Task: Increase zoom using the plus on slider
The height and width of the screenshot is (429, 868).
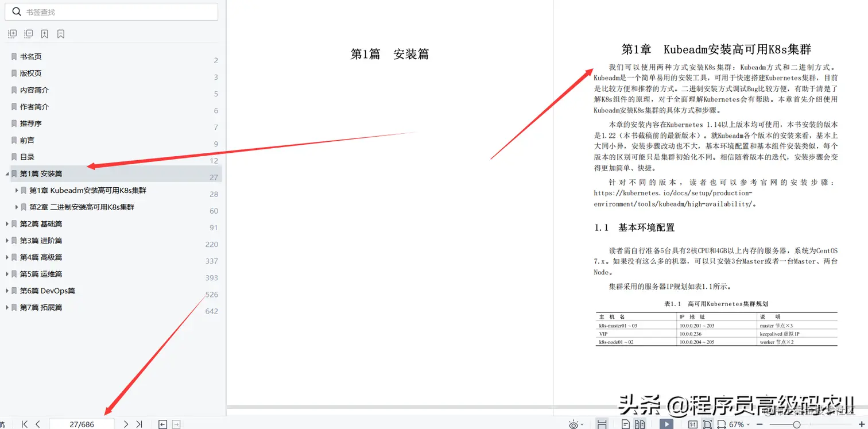Action: [862, 424]
